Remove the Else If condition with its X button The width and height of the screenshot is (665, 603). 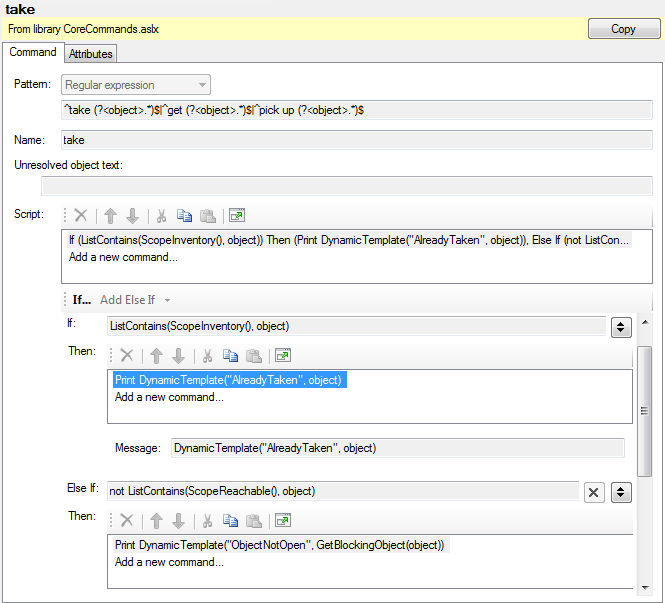(594, 491)
